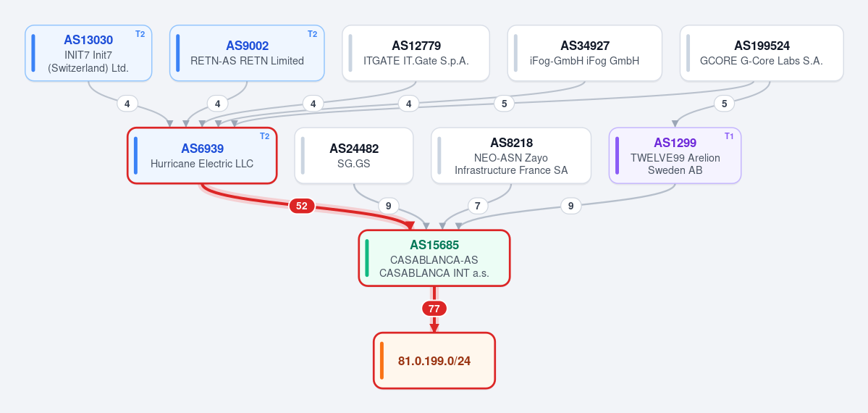Viewport: 868px width, 413px height.
Task: Click the T1 tier badge on AS1299
Action: (x=729, y=136)
